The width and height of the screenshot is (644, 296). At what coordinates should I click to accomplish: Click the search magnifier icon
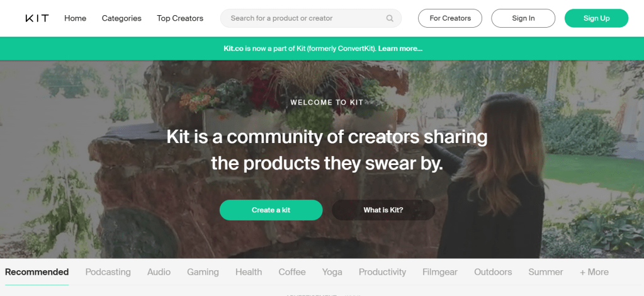point(390,18)
